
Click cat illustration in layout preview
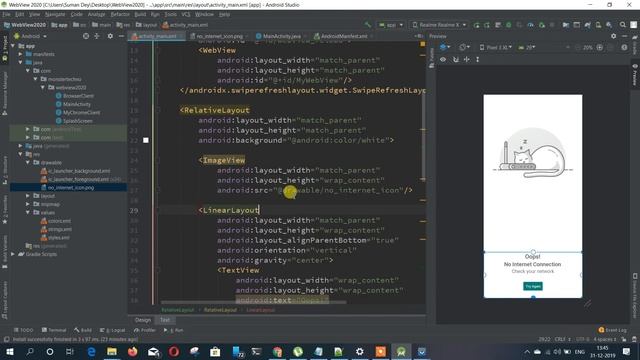[x=532, y=153]
